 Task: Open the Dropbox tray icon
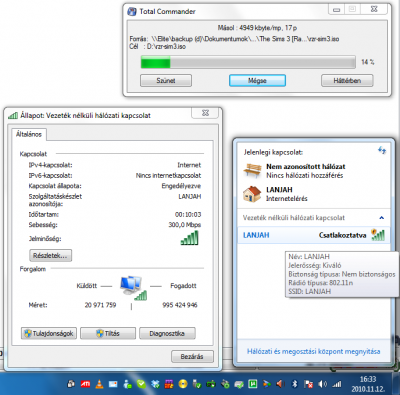(x=155, y=384)
